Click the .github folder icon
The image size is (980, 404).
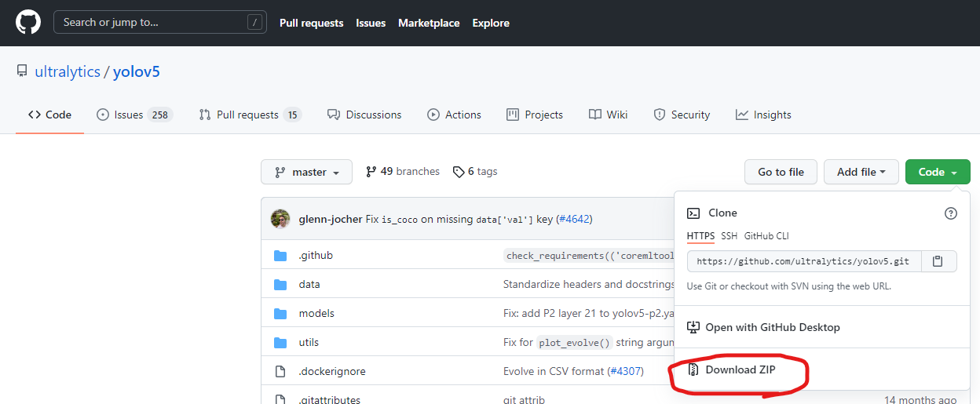(280, 256)
